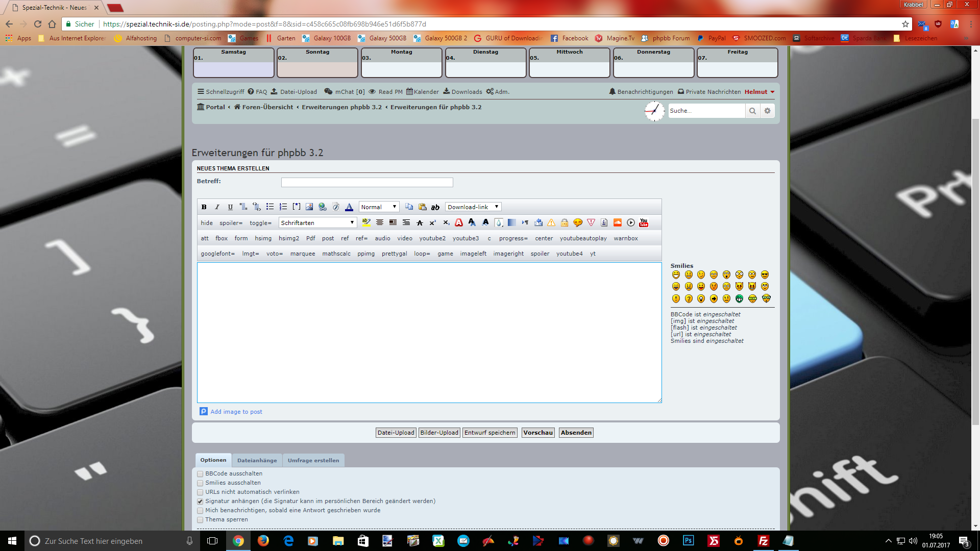Viewport: 980px width, 551px height.
Task: Expand the Download-link dropdown
Action: [473, 207]
